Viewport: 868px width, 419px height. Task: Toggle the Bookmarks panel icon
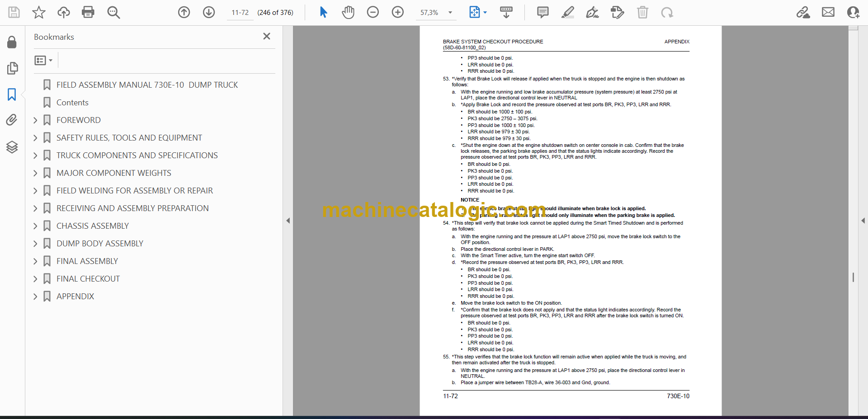click(x=12, y=94)
